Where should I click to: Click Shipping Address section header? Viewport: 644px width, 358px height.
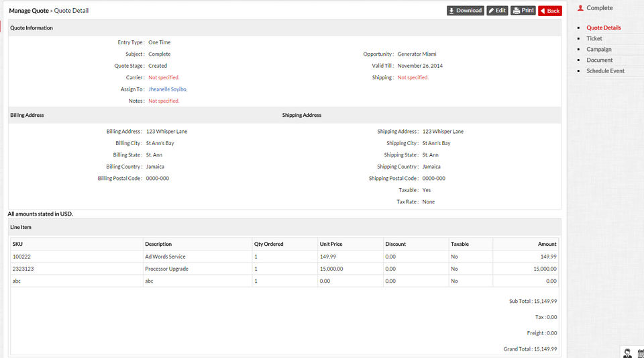[x=301, y=115]
